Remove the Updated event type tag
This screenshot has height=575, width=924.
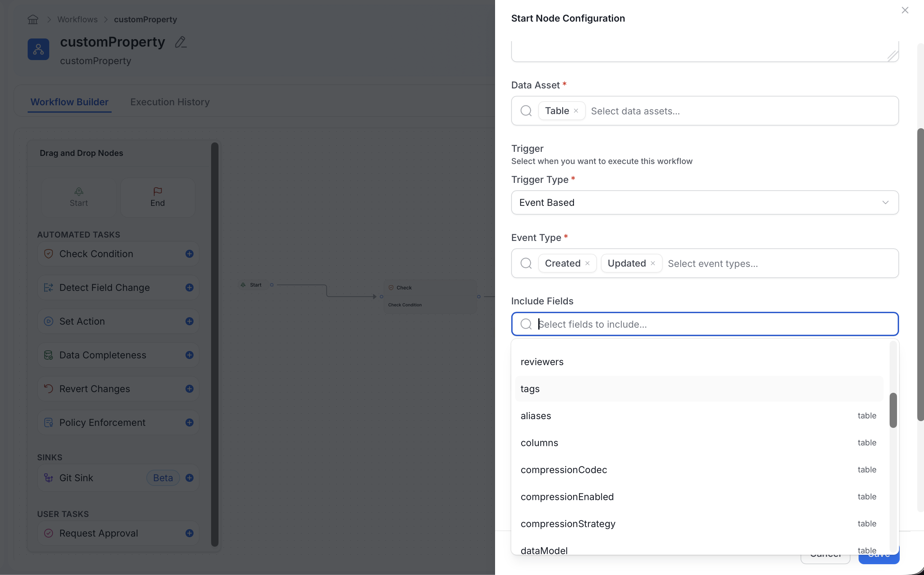coord(653,263)
